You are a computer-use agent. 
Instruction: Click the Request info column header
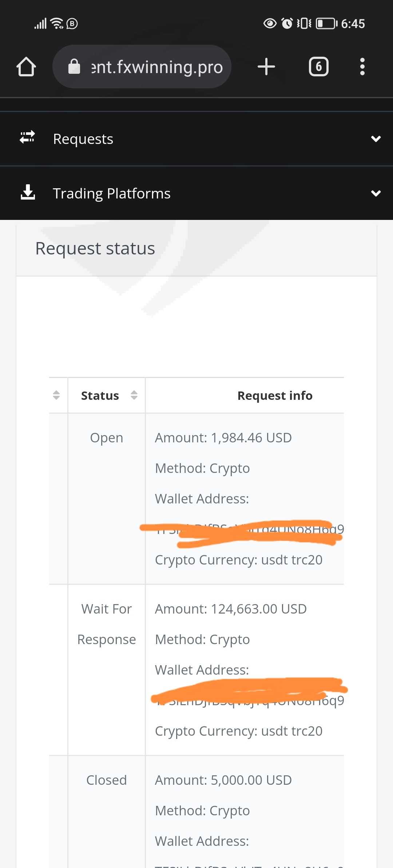coord(275,395)
